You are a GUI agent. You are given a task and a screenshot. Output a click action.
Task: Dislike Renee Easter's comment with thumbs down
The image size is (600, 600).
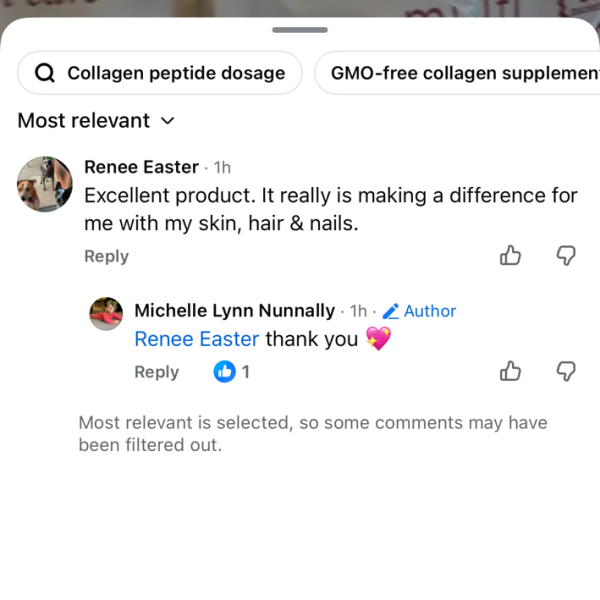(x=566, y=256)
